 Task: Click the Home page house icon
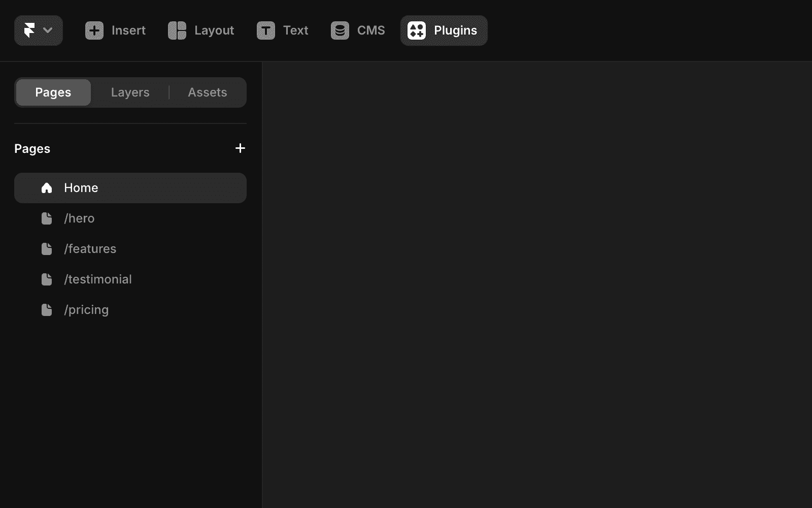(47, 188)
